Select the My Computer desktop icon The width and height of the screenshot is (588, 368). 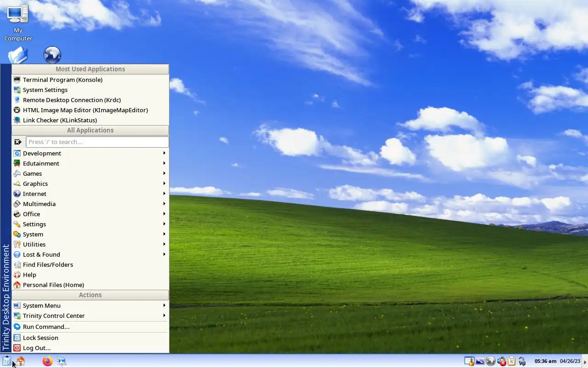[18, 23]
